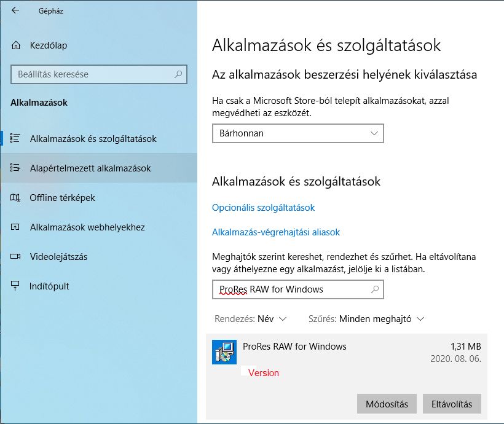This screenshot has height=424, width=504.
Task: Open the Opcionális szolgáltatások link
Action: [263, 208]
